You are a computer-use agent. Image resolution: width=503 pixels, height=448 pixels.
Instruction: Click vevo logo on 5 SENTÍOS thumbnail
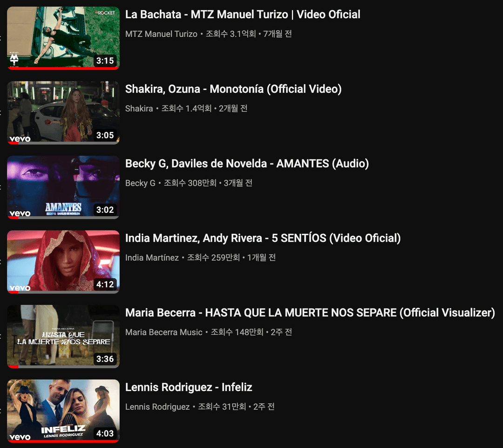click(20, 288)
